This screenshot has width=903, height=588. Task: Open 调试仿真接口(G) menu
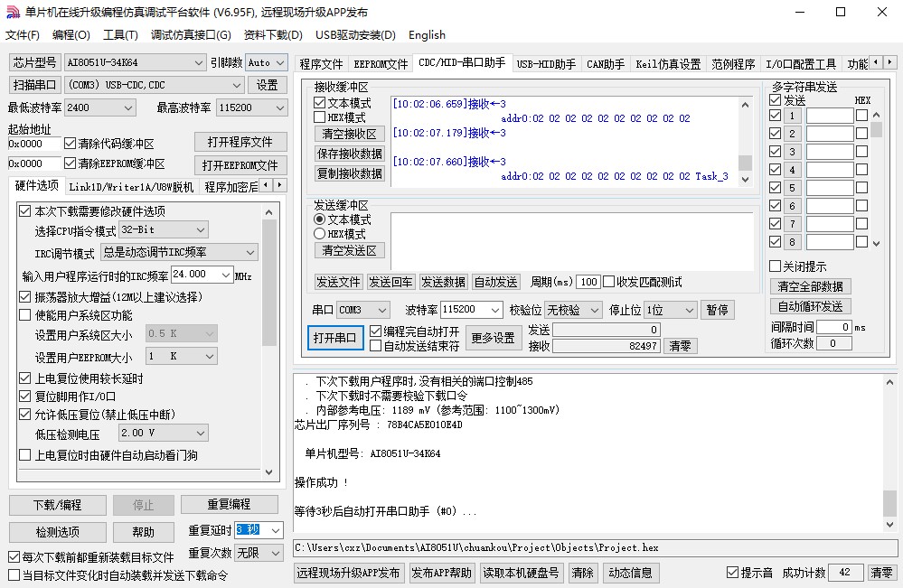tap(191, 35)
